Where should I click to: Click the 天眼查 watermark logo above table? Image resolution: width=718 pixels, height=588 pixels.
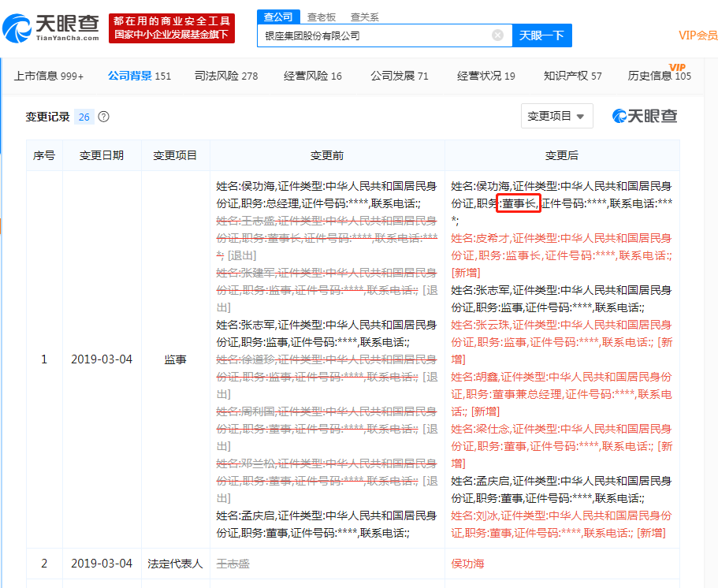point(645,116)
